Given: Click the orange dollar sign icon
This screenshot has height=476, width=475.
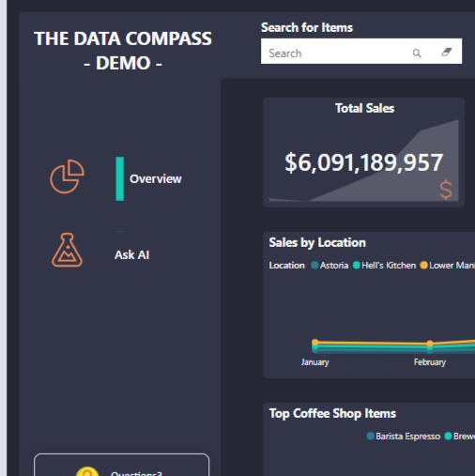Looking at the screenshot, I should pos(446,190).
